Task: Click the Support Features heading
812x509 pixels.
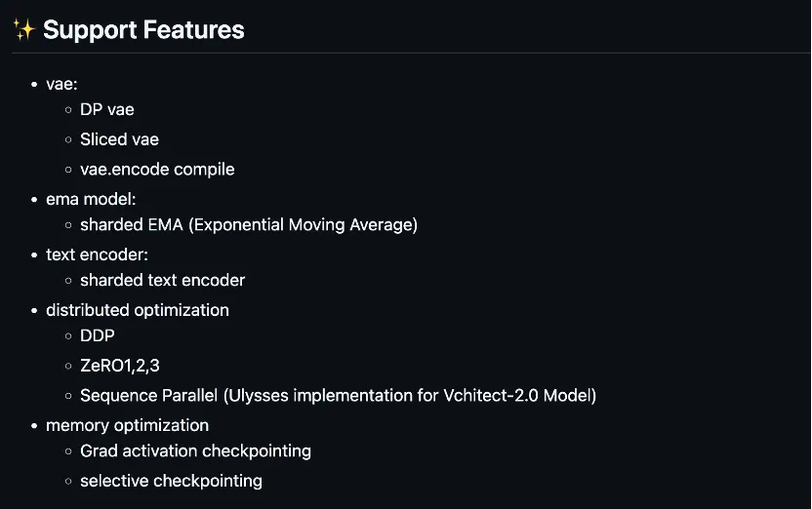Action: [x=143, y=30]
